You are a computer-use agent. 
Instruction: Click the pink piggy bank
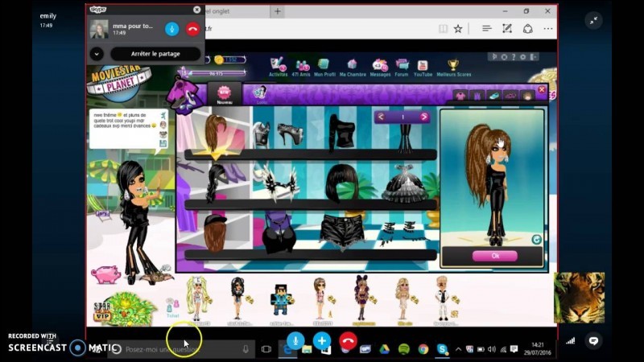point(106,274)
